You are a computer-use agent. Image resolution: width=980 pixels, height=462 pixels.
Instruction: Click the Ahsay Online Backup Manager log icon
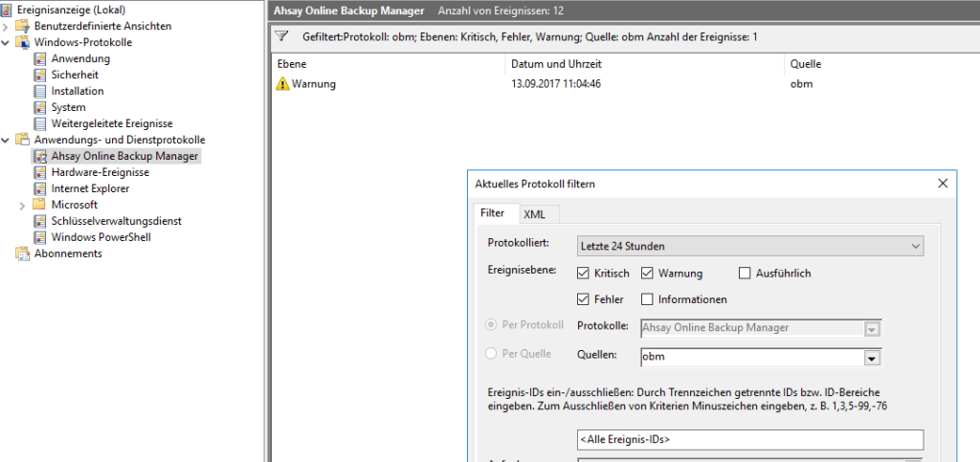40,156
